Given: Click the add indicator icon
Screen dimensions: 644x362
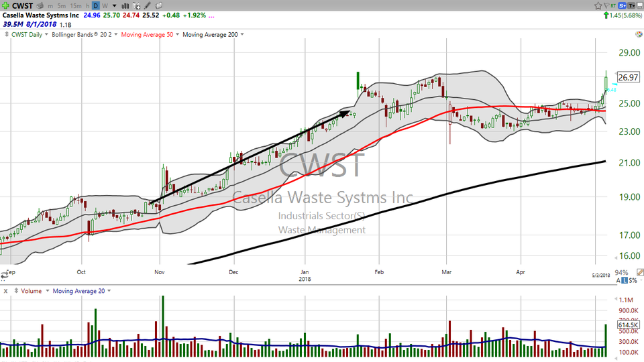Looking at the screenshot, I should coord(136,6).
